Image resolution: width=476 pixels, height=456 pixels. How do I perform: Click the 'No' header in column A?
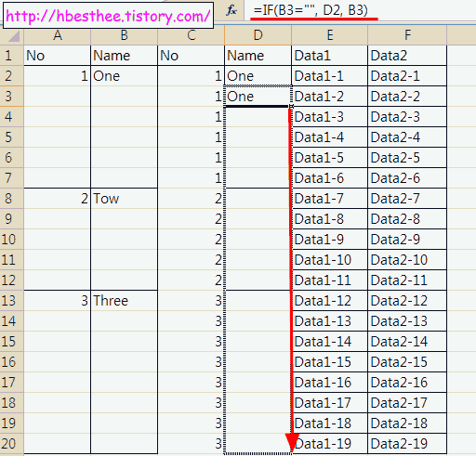point(58,56)
